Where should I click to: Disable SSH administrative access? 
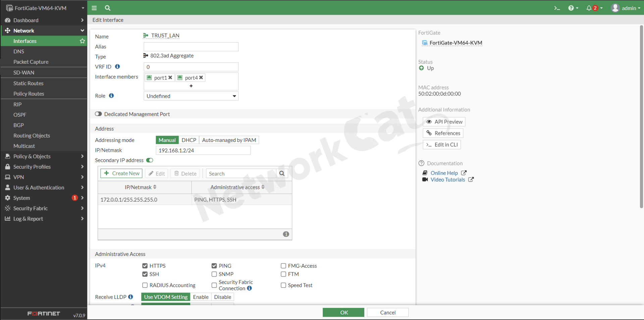145,274
